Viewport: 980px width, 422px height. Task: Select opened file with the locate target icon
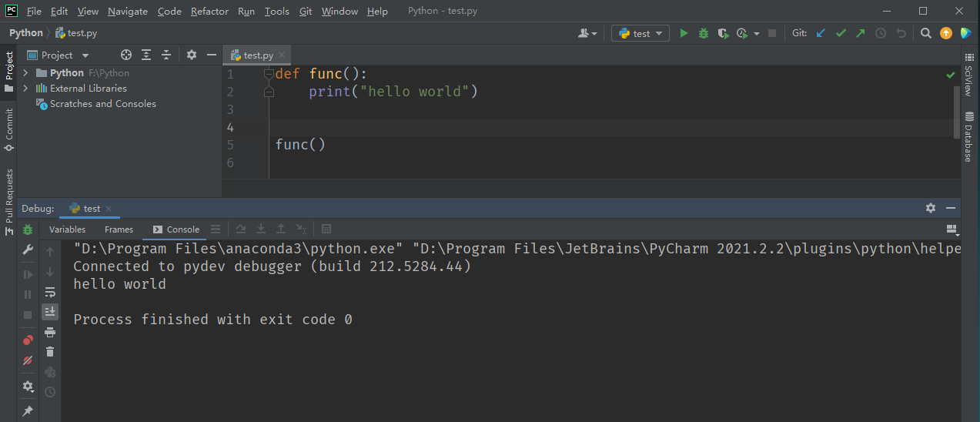[126, 55]
